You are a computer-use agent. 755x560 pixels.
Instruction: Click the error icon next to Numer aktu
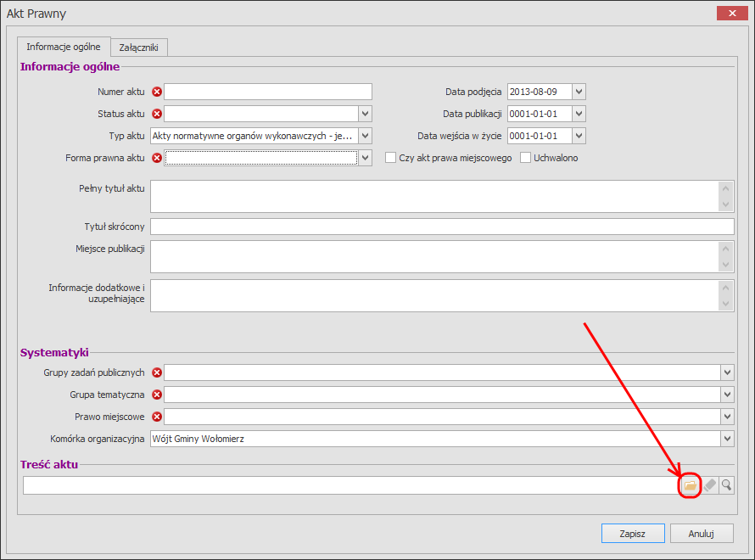157,92
